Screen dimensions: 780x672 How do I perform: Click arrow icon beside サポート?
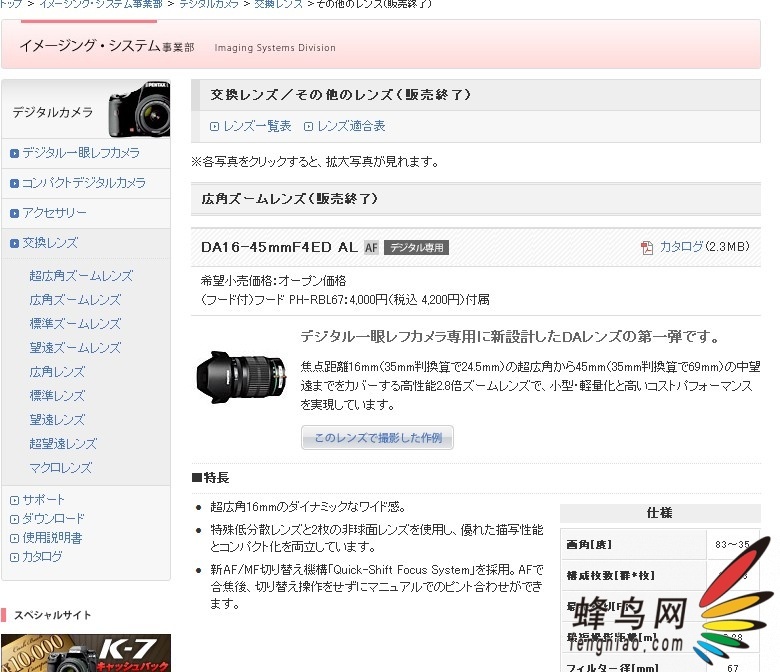pos(14,500)
